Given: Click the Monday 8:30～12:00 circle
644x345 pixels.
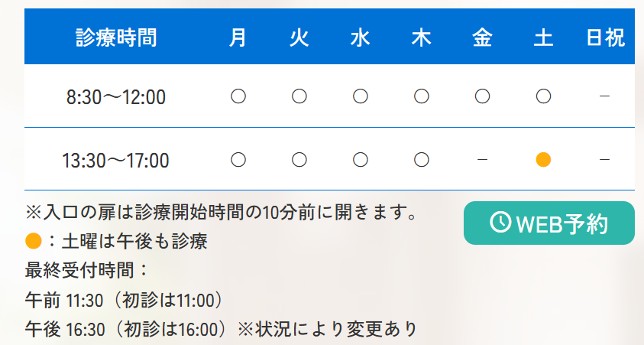Looking at the screenshot, I should (238, 96).
